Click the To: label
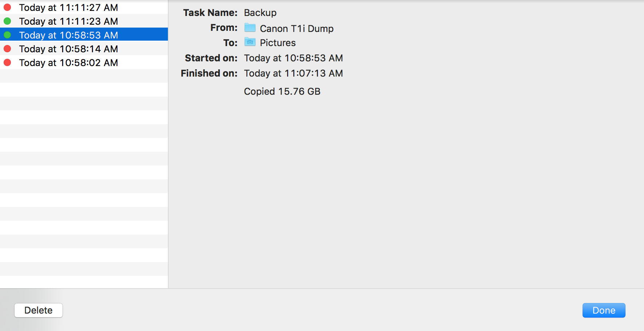Image resolution: width=644 pixels, height=331 pixels. 230,43
